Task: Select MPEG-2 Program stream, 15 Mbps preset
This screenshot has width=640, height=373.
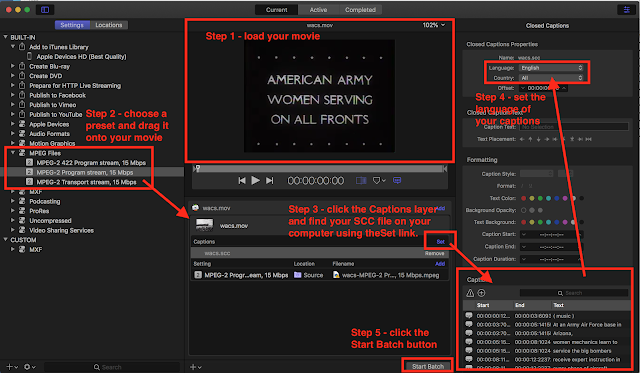Action: tap(85, 172)
